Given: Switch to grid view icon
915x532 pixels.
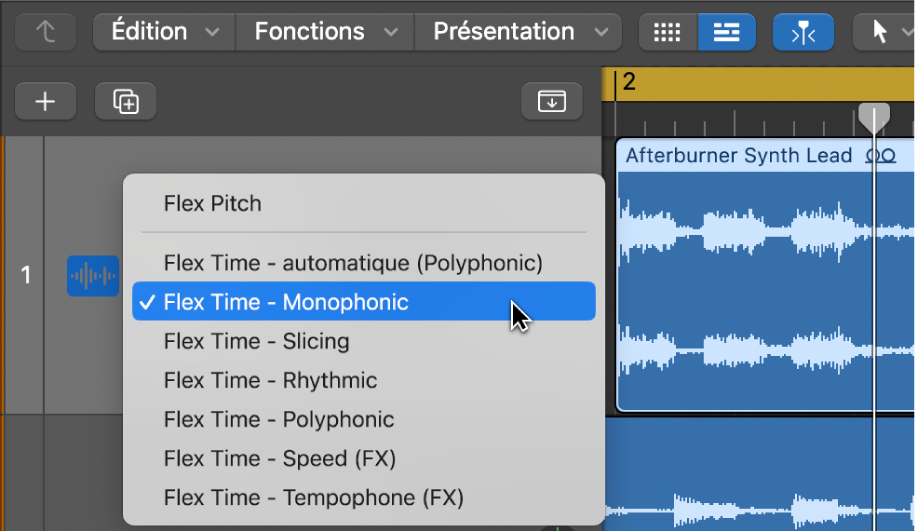Looking at the screenshot, I should pyautogui.click(x=667, y=32).
